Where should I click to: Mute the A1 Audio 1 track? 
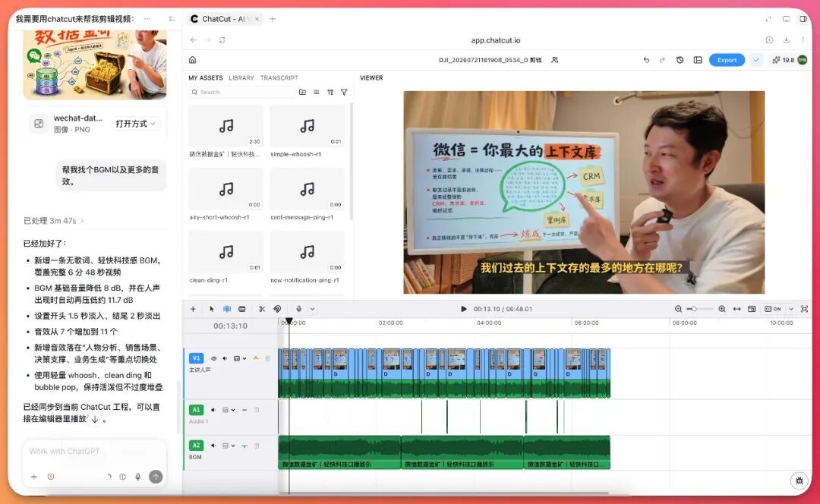pyautogui.click(x=213, y=410)
